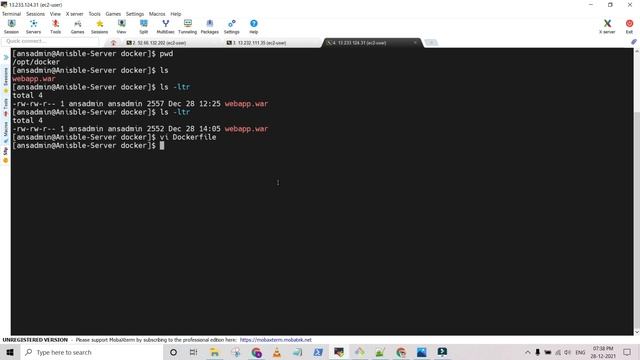Open the Sftp sidebar tab
640x360 pixels.
6,156
